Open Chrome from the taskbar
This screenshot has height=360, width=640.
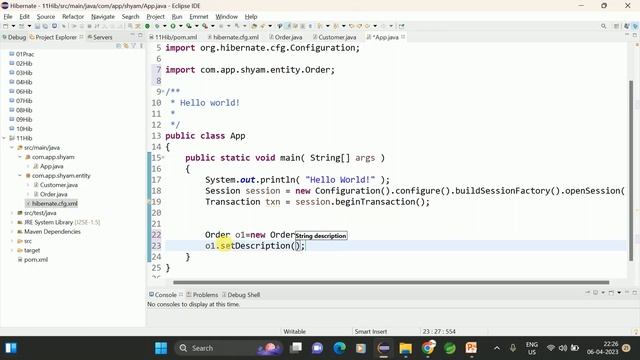[x=428, y=348]
